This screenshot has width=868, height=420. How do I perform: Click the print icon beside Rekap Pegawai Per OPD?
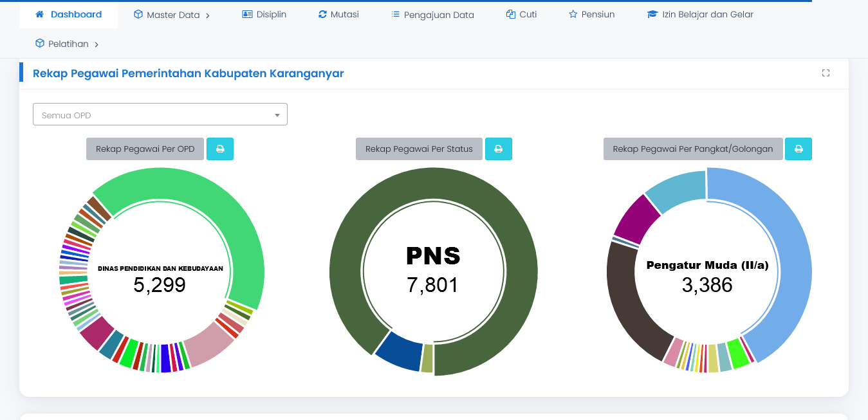point(220,149)
